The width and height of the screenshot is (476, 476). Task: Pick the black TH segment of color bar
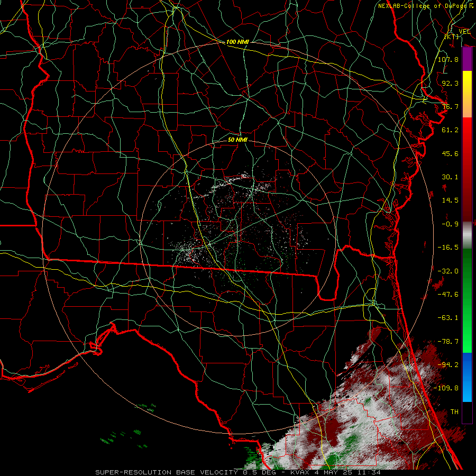coord(467,413)
